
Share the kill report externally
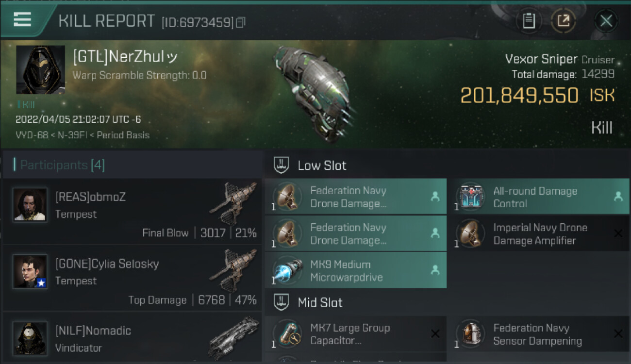click(x=563, y=21)
